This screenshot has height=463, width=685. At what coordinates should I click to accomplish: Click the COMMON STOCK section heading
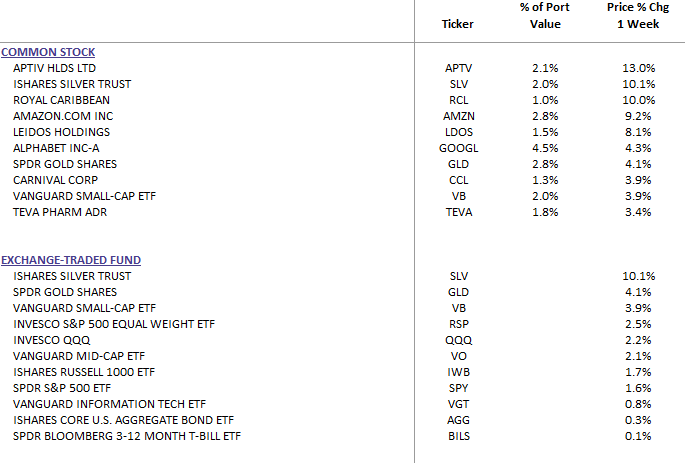(55, 52)
